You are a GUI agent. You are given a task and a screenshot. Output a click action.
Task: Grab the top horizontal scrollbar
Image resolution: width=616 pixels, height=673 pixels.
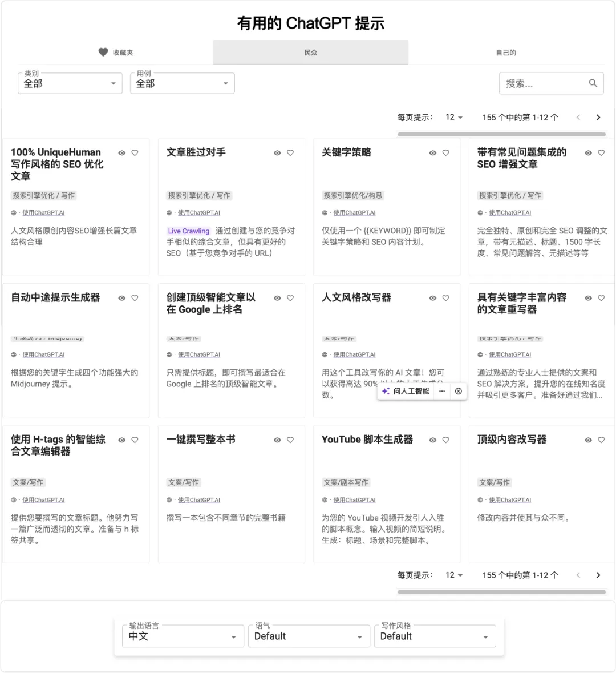[501, 134]
